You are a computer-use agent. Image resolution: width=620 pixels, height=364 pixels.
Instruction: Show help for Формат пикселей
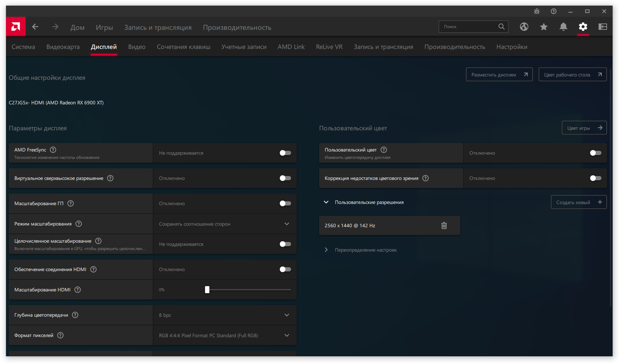[x=60, y=335]
